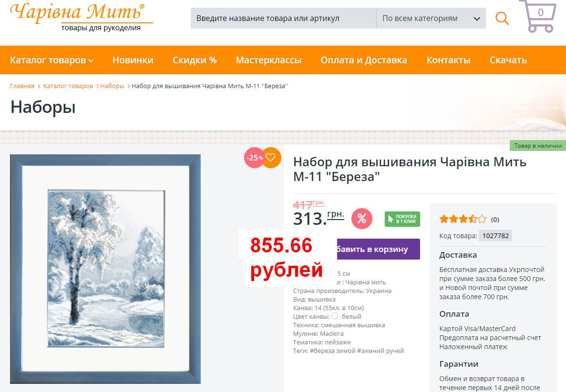The image size is (566, 392).
Task: Open Оплата и Доставка page
Action: point(364,60)
